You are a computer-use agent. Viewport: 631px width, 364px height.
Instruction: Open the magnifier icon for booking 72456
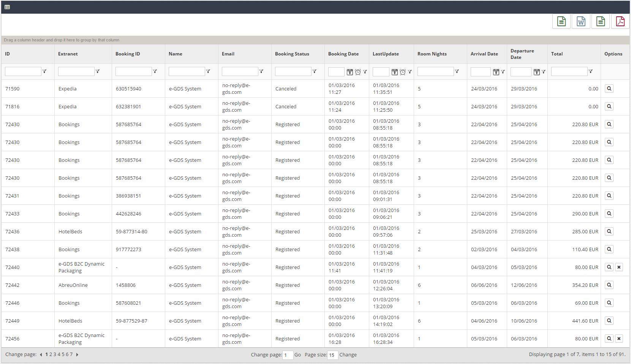click(x=609, y=339)
